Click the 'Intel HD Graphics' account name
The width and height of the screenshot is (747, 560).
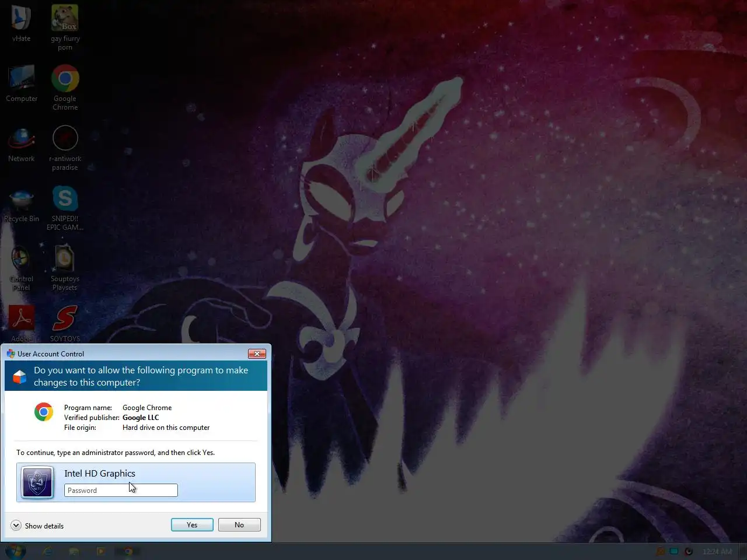[100, 474]
